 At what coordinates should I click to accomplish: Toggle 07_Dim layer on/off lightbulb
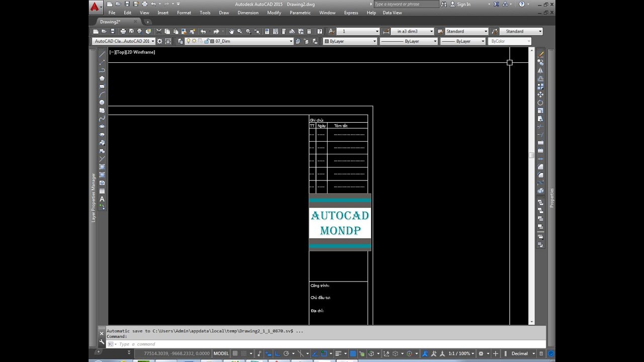coord(188,41)
